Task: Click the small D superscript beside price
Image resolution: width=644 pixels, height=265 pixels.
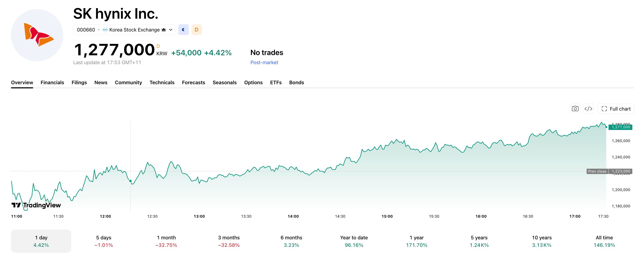Action: tap(158, 46)
